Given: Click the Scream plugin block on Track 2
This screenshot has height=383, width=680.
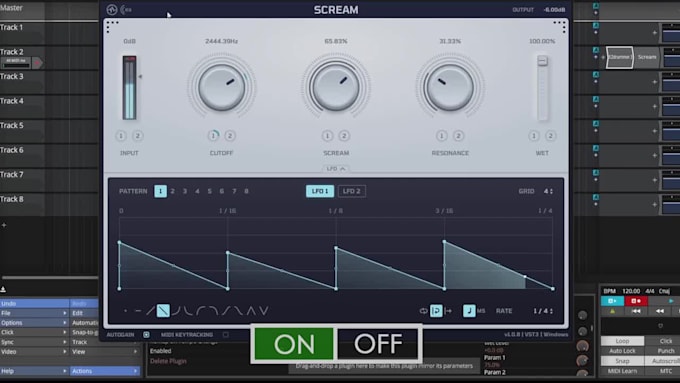Looking at the screenshot, I should coord(647,57).
